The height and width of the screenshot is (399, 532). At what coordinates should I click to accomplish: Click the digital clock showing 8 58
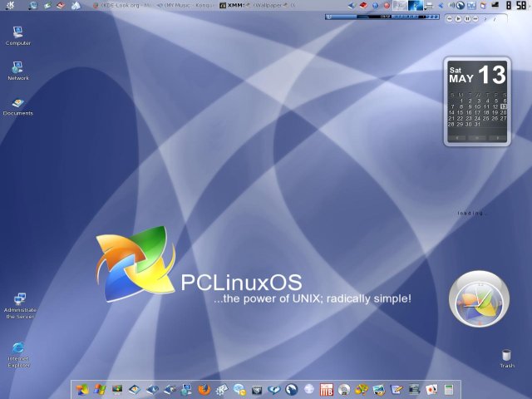click(516, 5)
